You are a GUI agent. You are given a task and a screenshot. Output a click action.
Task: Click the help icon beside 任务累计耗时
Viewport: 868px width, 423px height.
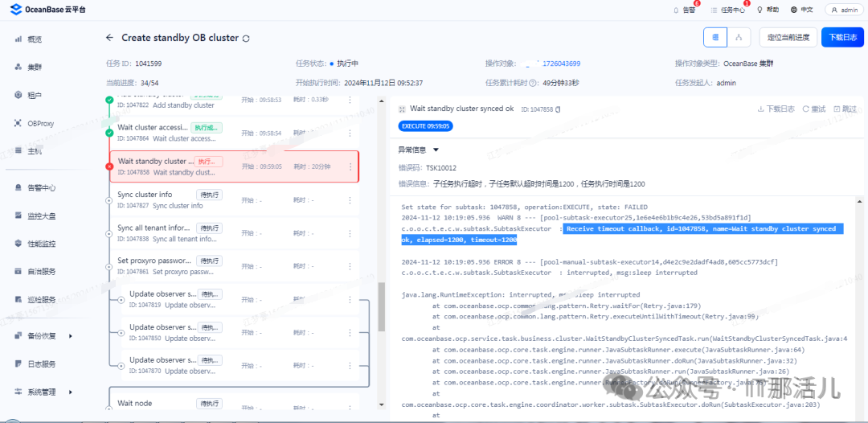point(534,83)
